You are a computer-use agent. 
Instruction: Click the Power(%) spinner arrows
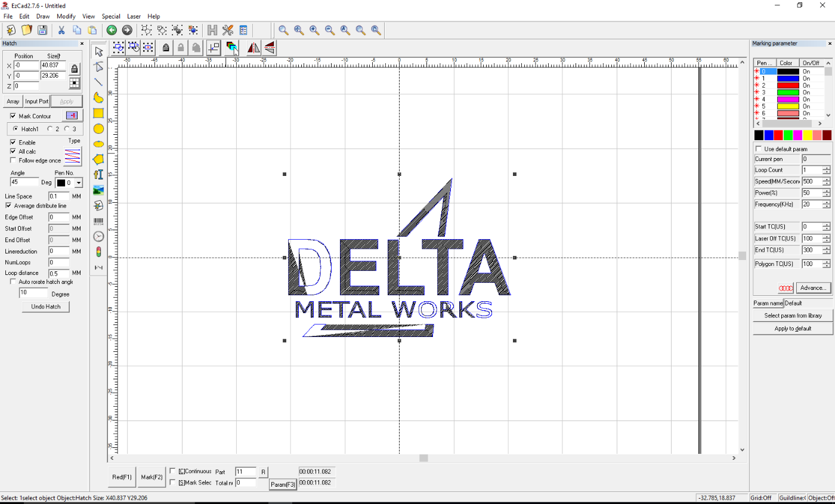826,193
